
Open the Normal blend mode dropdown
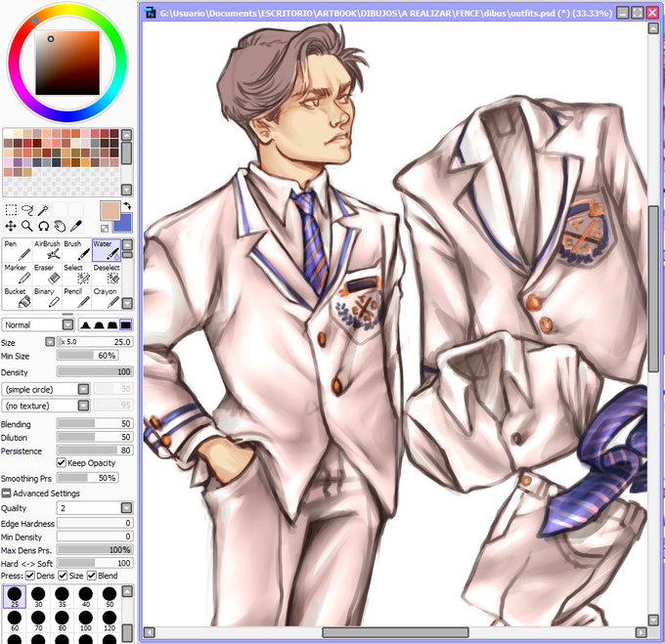tap(67, 325)
